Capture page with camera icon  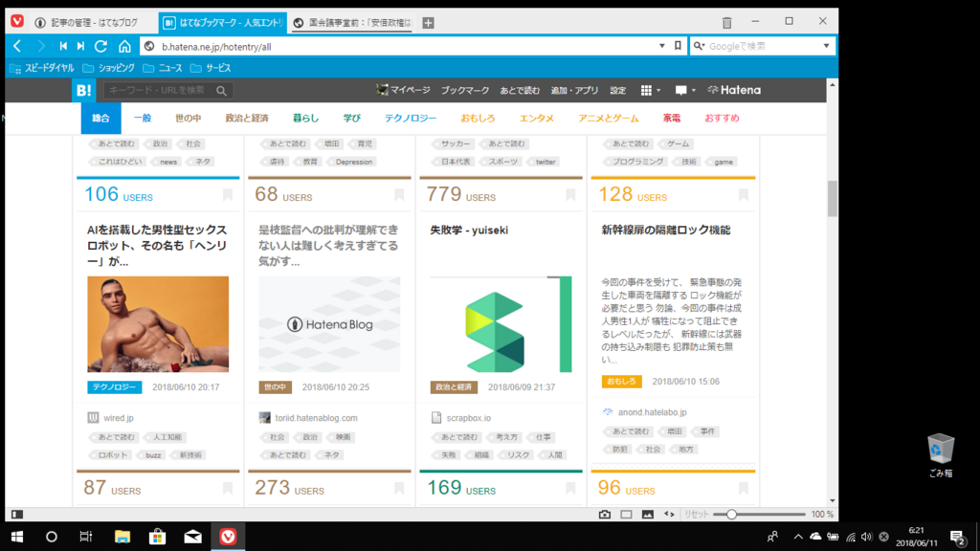pyautogui.click(x=605, y=514)
